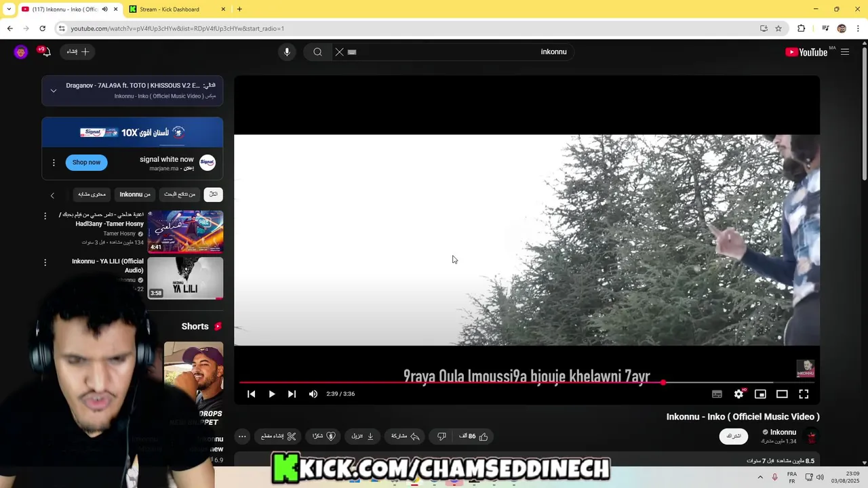Toggle subtitles in the video player
The width and height of the screenshot is (868, 488).
pos(717,394)
